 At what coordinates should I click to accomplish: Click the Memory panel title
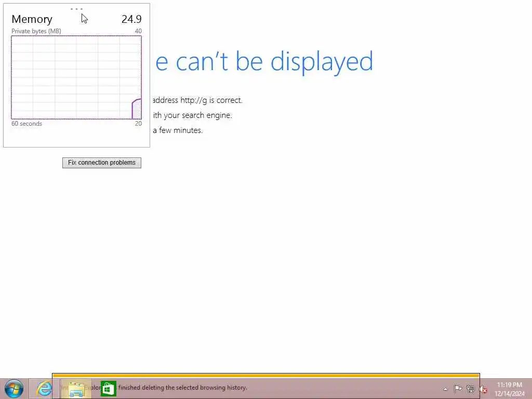32,19
